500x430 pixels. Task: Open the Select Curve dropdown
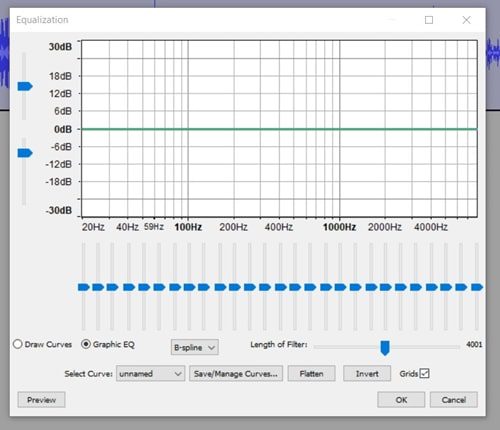pyautogui.click(x=150, y=374)
